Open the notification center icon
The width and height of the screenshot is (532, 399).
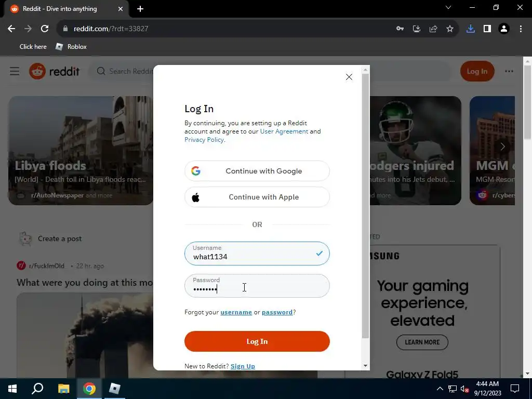[515, 389]
